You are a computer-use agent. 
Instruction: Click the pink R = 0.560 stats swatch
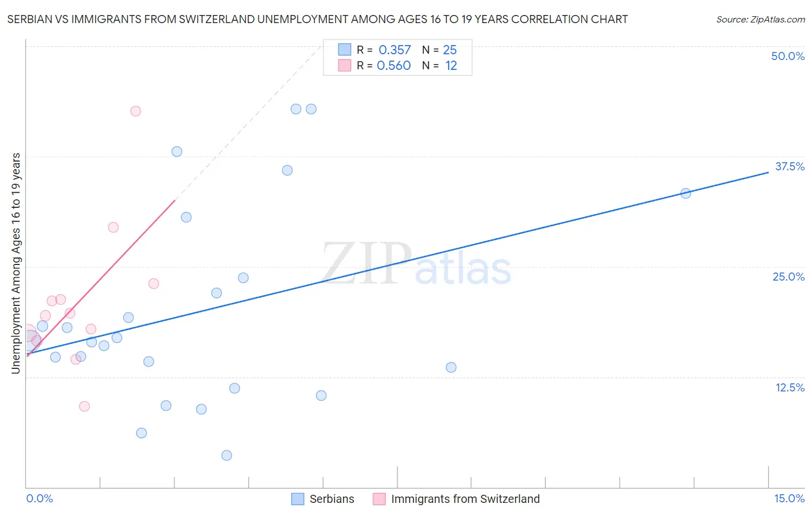coord(345,65)
